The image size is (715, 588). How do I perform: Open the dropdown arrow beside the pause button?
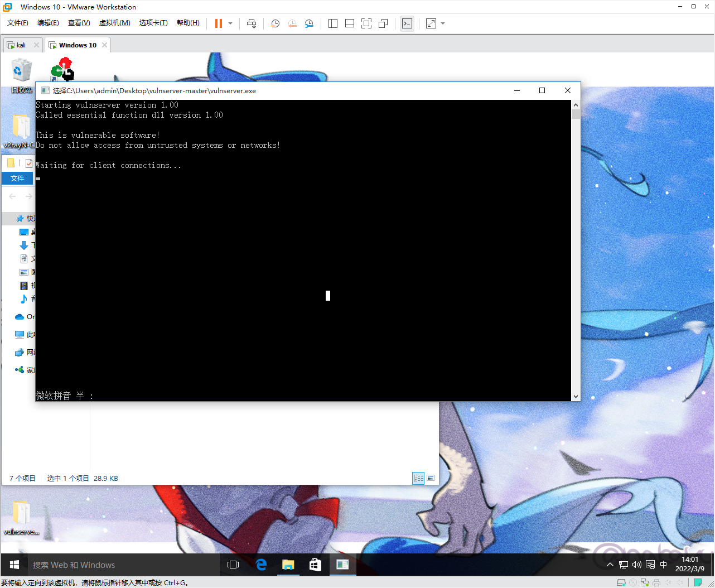(230, 23)
